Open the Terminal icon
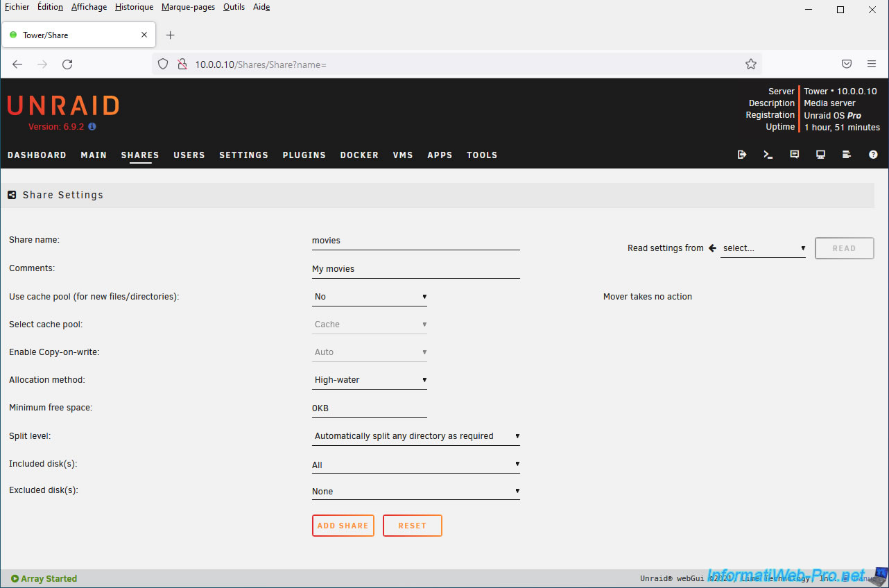889x588 pixels. tap(768, 155)
